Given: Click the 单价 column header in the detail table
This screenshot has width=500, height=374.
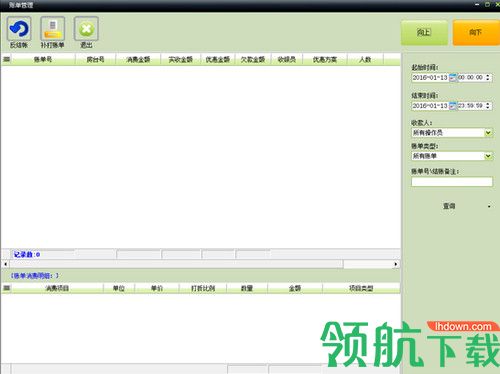Looking at the screenshot, I should pyautogui.click(x=157, y=288).
